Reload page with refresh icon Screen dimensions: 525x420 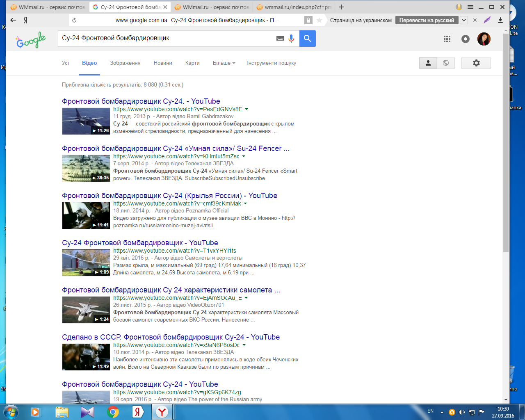pyautogui.click(x=74, y=20)
